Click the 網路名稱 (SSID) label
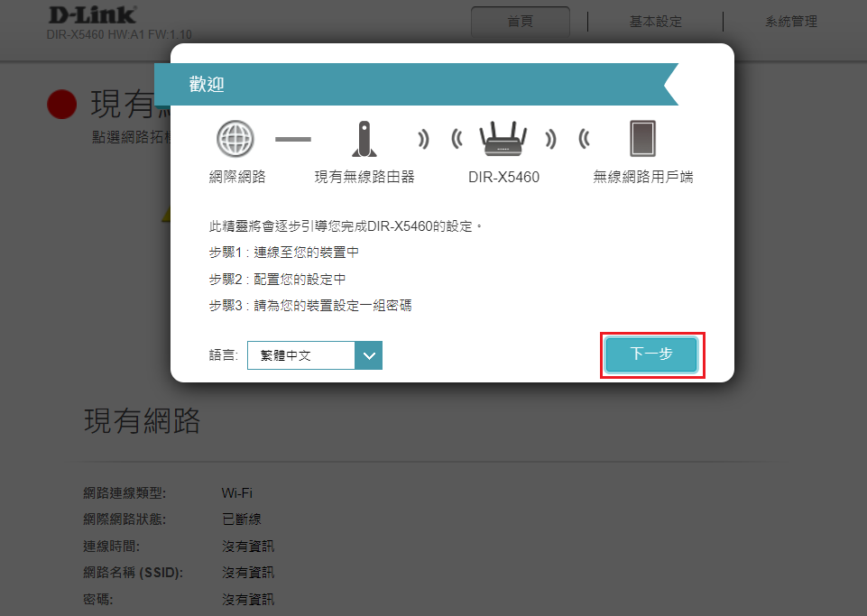Image resolution: width=867 pixels, height=616 pixels. click(x=133, y=573)
